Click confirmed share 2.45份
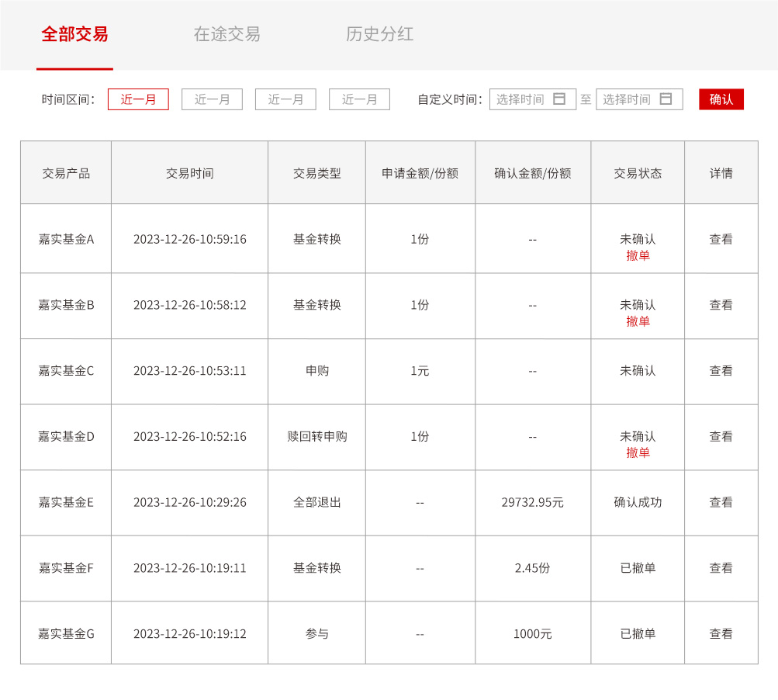 532,568
